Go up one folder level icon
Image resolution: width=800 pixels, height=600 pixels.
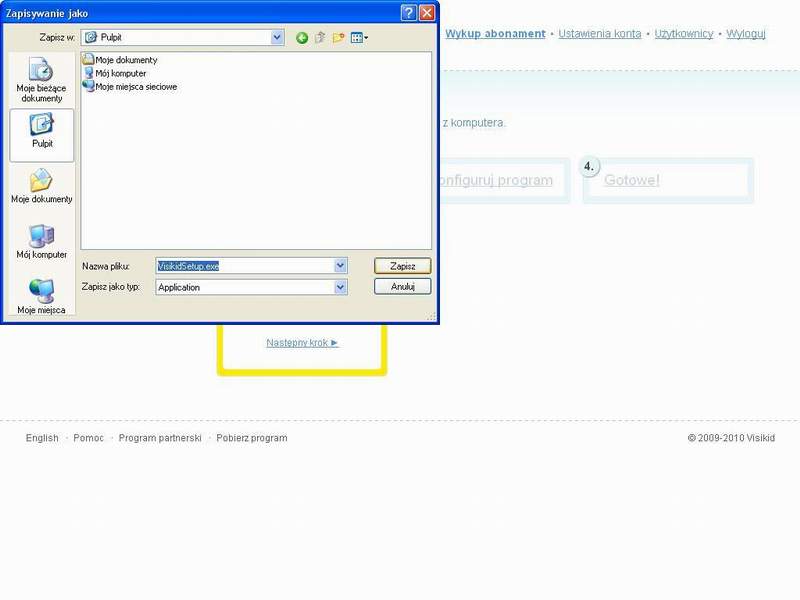[x=320, y=37]
